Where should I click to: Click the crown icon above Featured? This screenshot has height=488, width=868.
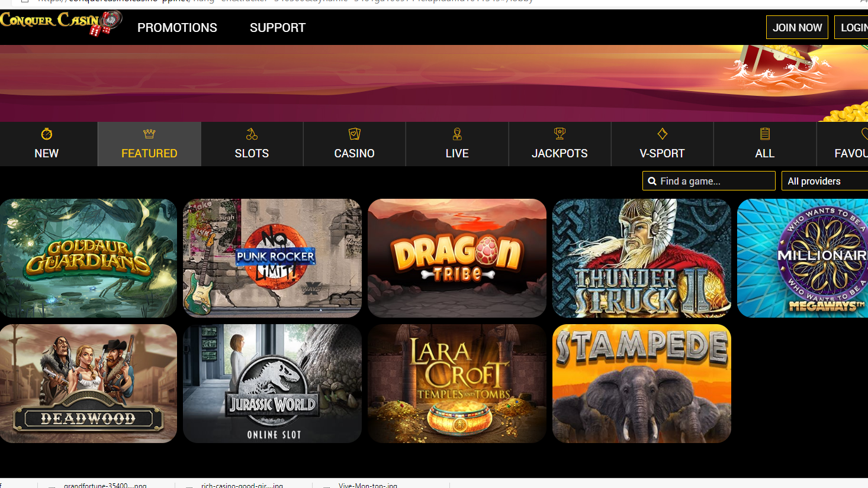[x=149, y=134]
